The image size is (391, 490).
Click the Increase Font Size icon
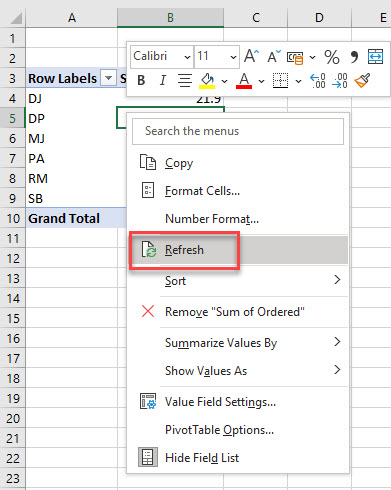(251, 56)
